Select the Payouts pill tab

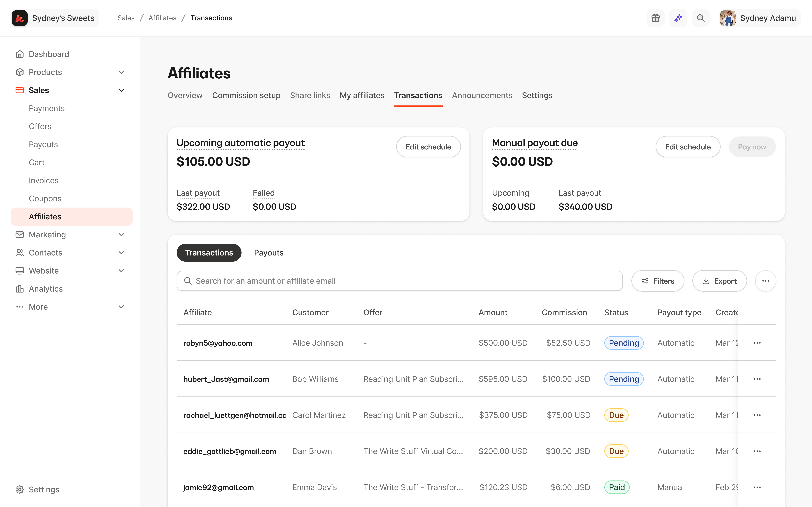click(x=269, y=253)
